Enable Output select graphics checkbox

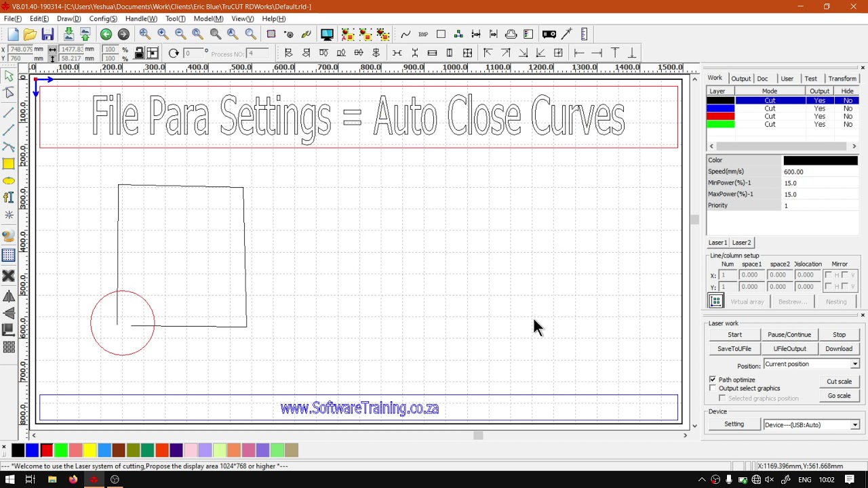[713, 388]
